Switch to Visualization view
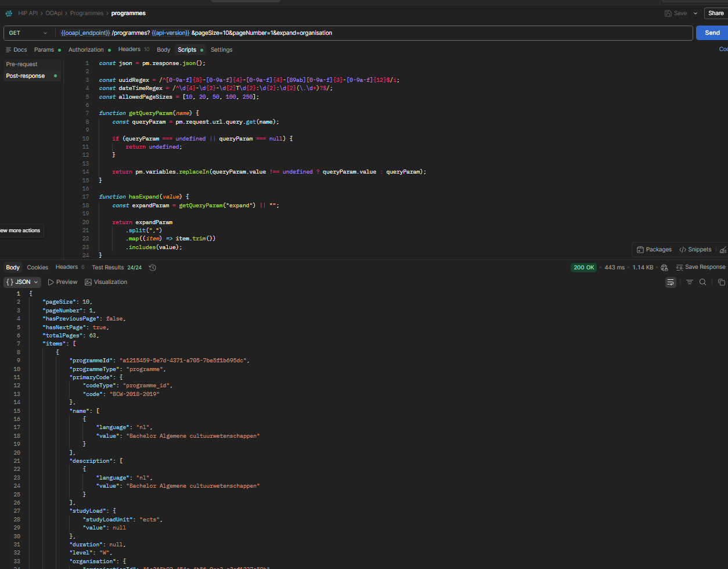The image size is (728, 569). coord(106,282)
